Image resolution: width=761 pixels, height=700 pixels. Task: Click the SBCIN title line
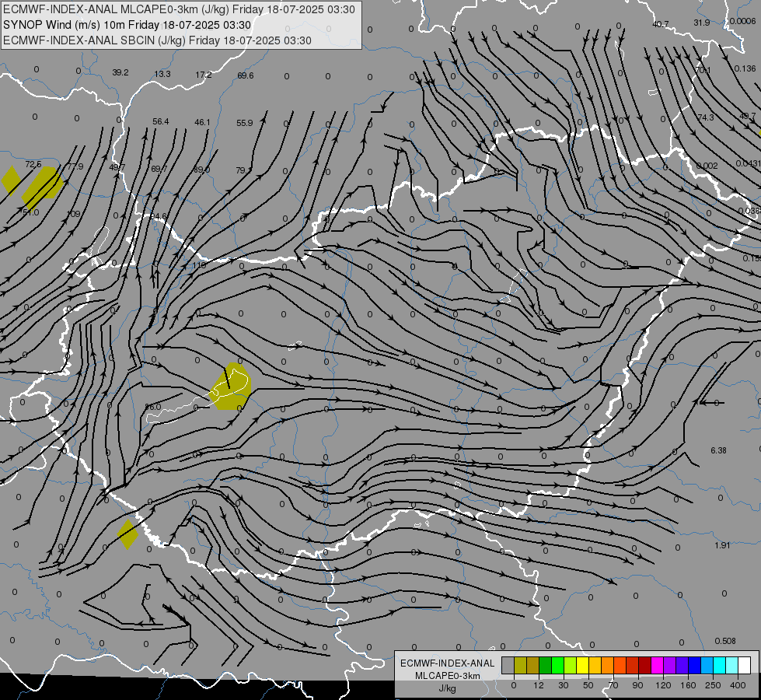coord(157,40)
